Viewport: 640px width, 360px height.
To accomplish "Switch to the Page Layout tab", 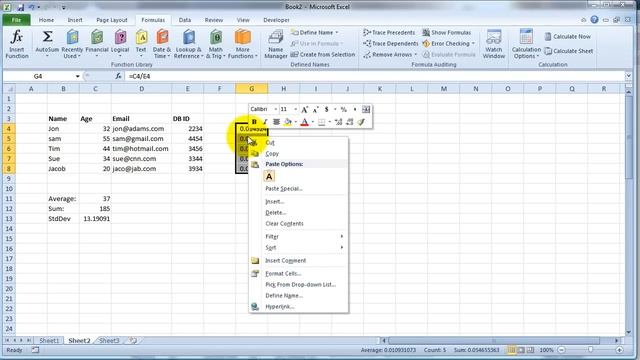I will (112, 20).
